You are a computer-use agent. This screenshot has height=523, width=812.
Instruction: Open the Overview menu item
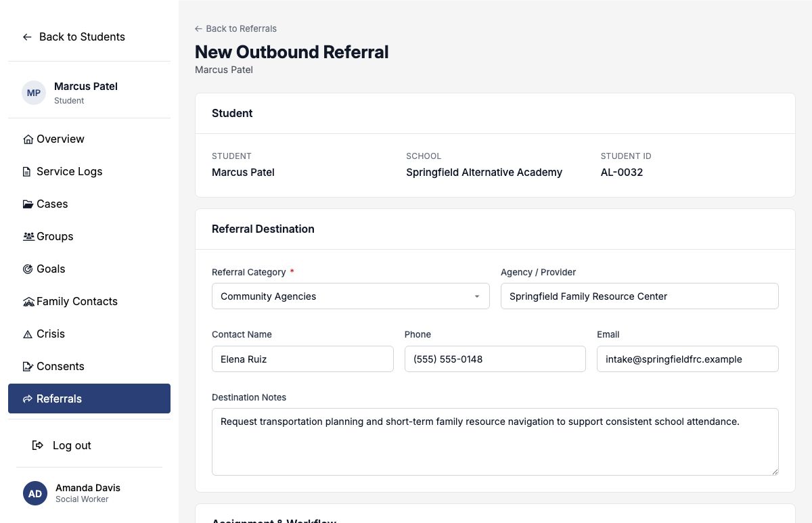click(89, 139)
